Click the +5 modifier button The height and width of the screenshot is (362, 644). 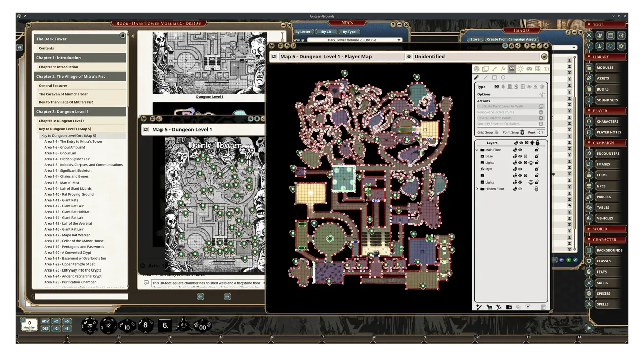point(67,321)
